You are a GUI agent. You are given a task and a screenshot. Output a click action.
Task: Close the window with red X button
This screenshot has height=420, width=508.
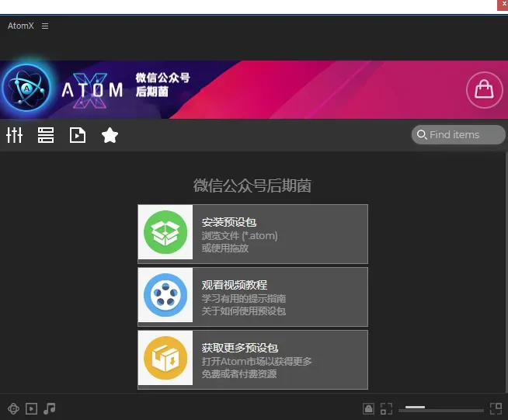[503, 5]
